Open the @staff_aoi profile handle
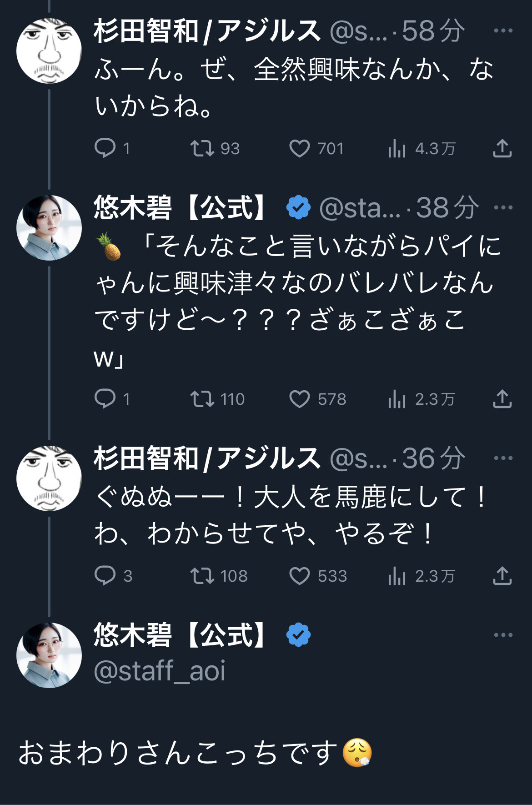Screen dimensions: 532x805 (x=160, y=671)
